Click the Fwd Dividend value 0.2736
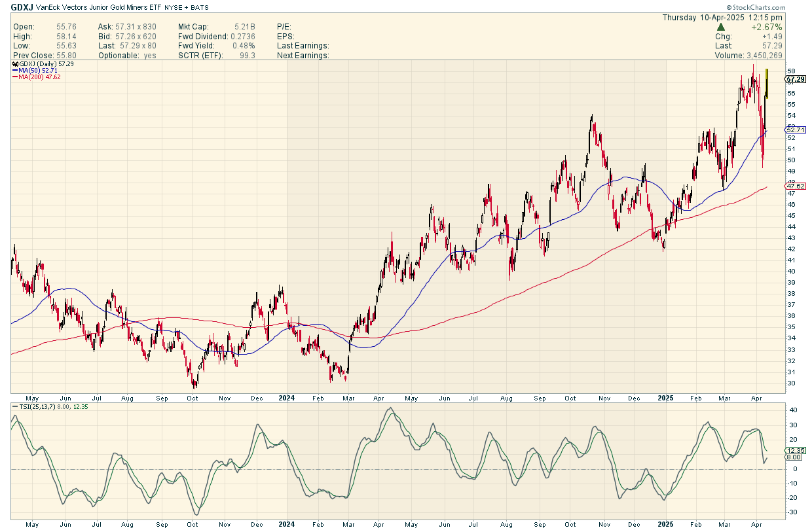Viewport: 812px width, 530px height. [x=244, y=37]
